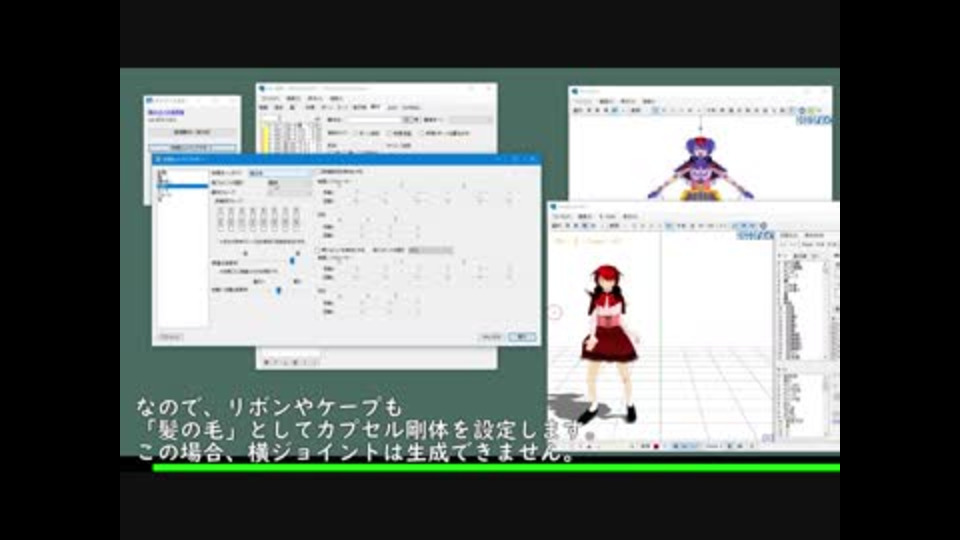
Task: Switch to the first (Info) tab in PMX Editor
Action: [263, 108]
